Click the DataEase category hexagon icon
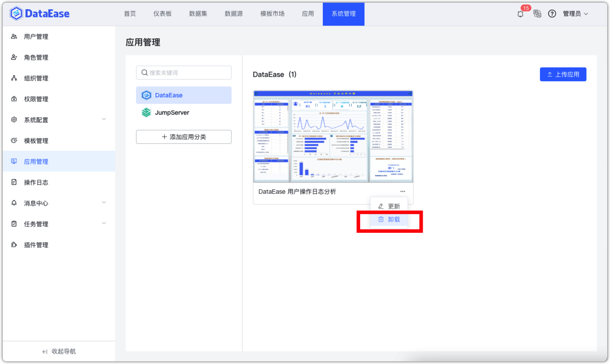 click(146, 95)
